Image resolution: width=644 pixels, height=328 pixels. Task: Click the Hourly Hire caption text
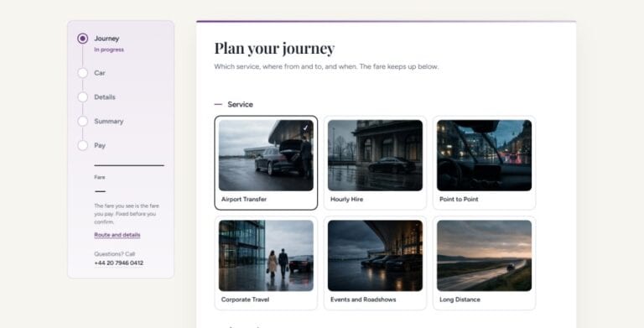(346, 200)
